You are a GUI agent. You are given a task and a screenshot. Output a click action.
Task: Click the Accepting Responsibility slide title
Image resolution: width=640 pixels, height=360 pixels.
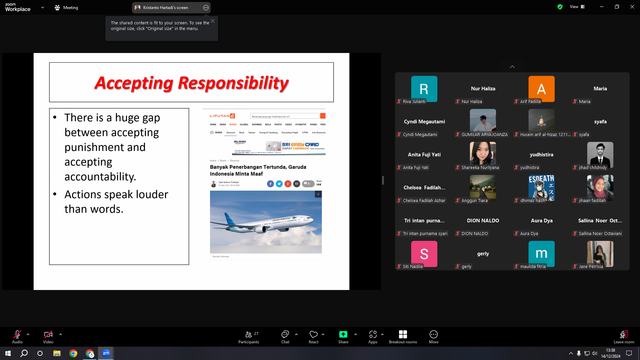click(x=191, y=82)
